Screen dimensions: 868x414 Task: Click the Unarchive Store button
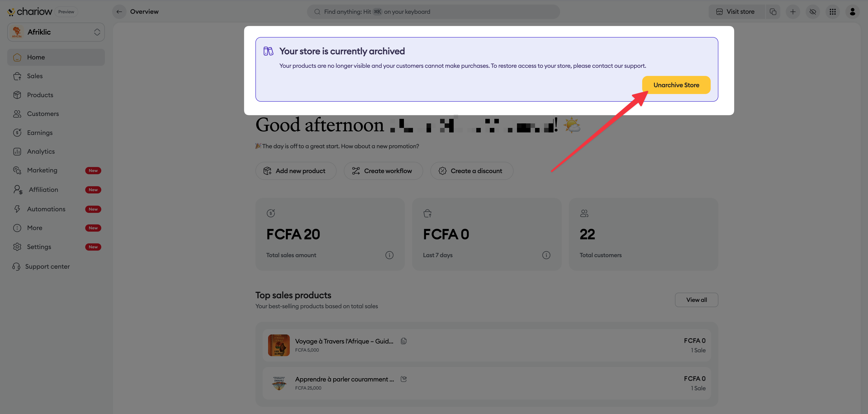coord(676,85)
